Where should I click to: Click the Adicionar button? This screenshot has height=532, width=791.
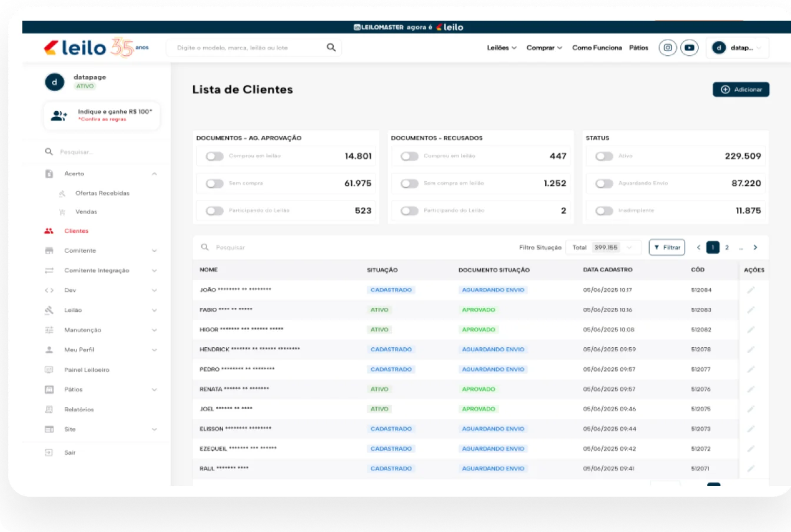pos(741,89)
